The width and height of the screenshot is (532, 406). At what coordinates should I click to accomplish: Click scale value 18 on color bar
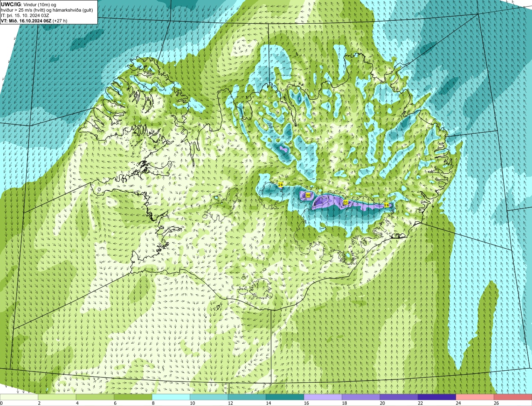pos(344,403)
